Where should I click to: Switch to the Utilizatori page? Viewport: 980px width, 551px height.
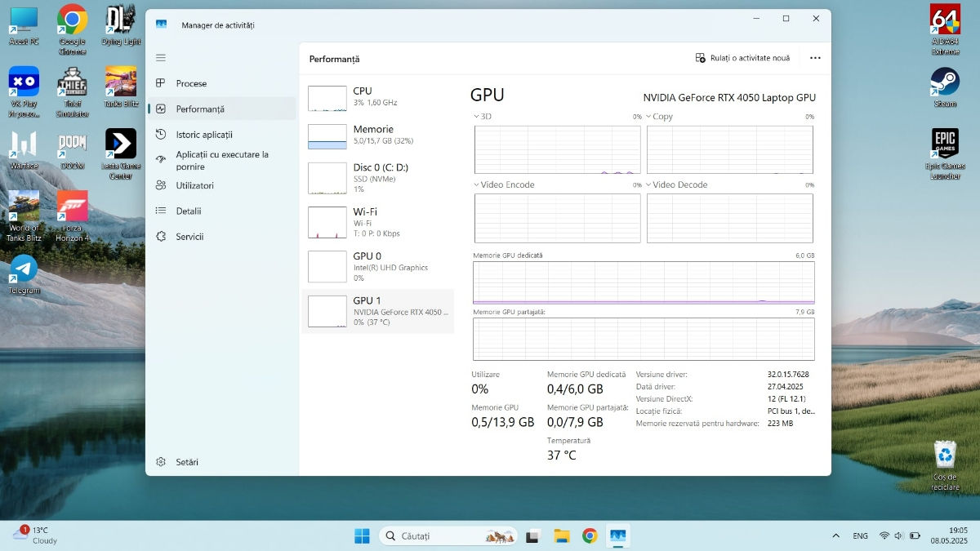click(x=222, y=185)
